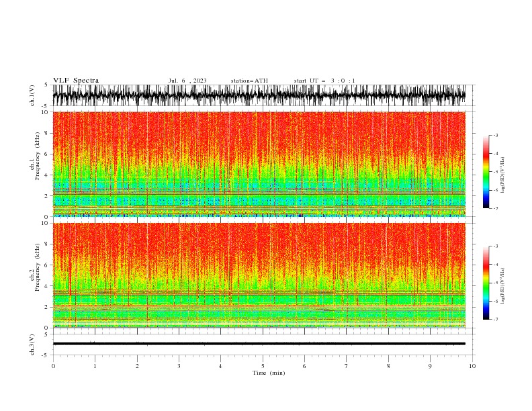This screenshot has width=532, height=411.
Task: Click time axis tick label "4"
Action: pyautogui.click(x=220, y=366)
